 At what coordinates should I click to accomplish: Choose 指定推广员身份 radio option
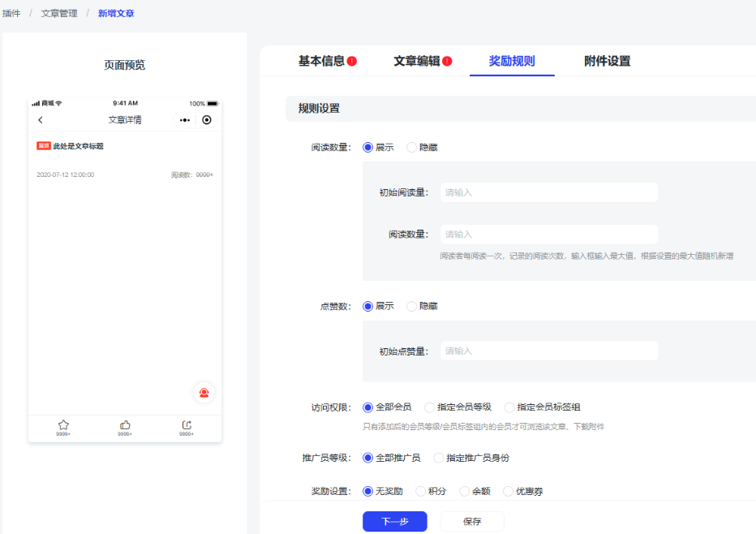440,459
